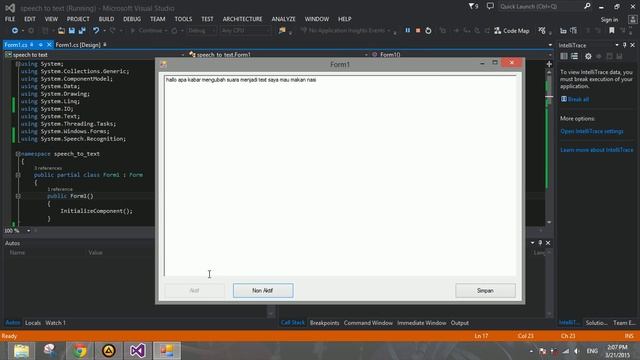Pin the IntelliTrace panel
640x360 pixels.
(624, 45)
